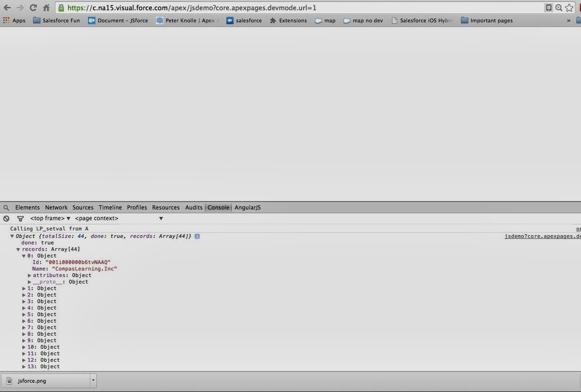Expand the 10: Object node
The width and height of the screenshot is (581, 392).
coord(24,347)
